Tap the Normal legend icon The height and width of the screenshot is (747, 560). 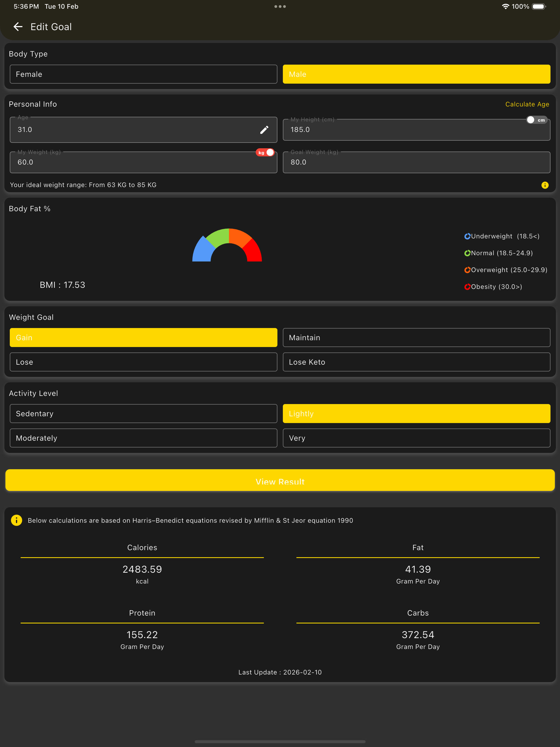pos(467,253)
